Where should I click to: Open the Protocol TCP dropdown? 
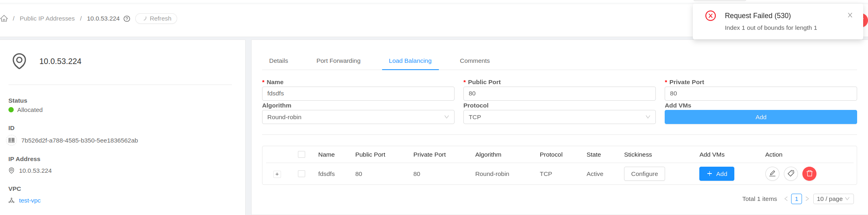tap(559, 117)
